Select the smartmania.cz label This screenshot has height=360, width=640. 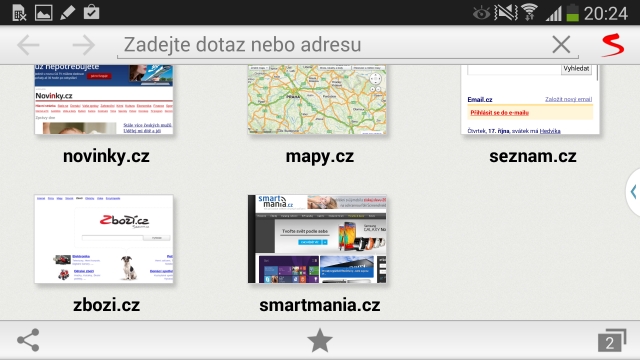point(320,305)
